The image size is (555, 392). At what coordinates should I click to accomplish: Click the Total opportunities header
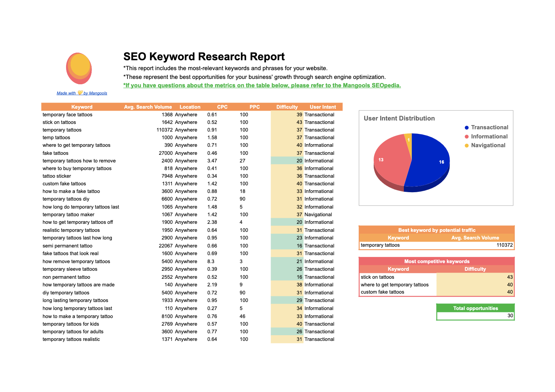476,308
